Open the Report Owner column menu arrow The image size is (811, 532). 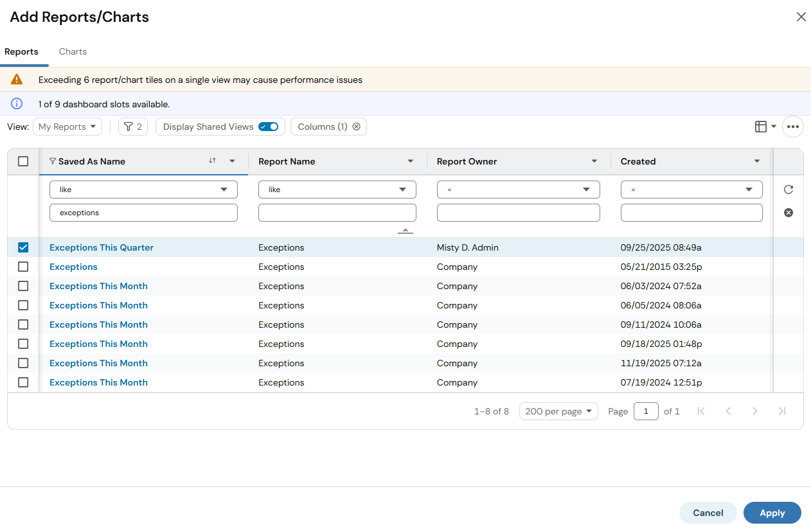(594, 161)
